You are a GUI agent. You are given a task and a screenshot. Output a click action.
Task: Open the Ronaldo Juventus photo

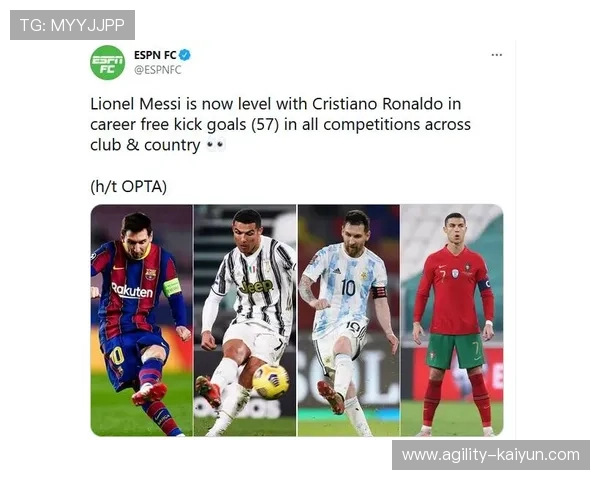point(245,320)
